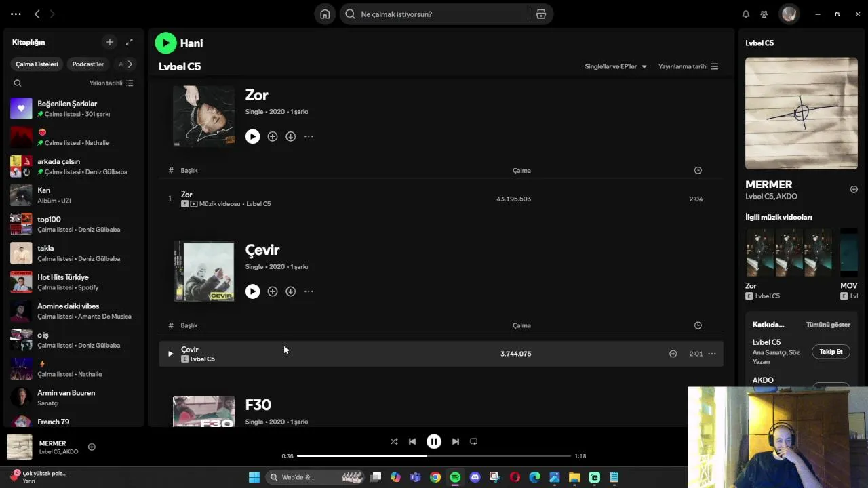Pause the current track
Viewport: 868px width, 488px height.
click(434, 441)
